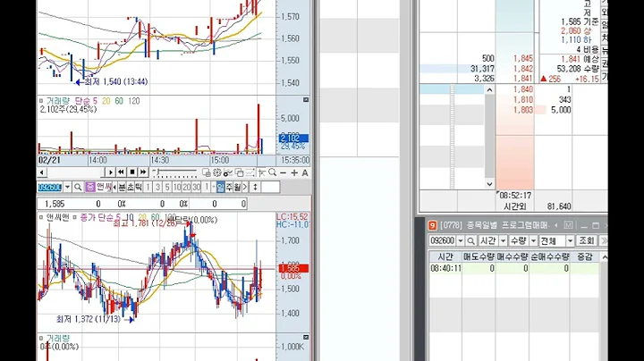Open the 수량 dropdown
Image resolution: width=644 pixels, height=361 pixels.
pos(533,240)
